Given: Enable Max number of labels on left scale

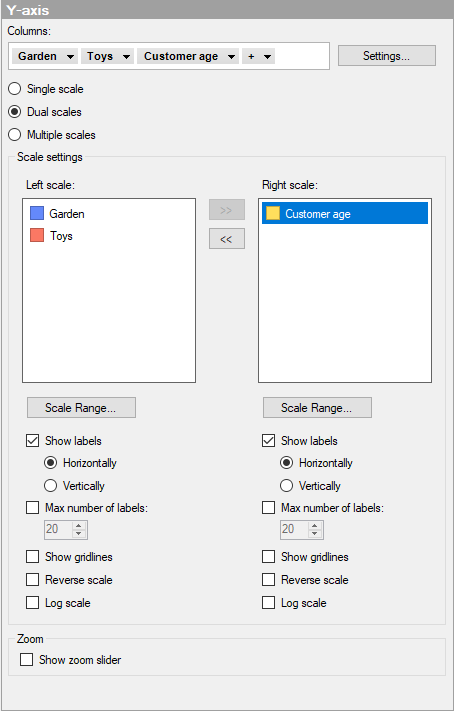Looking at the screenshot, I should 33,508.
